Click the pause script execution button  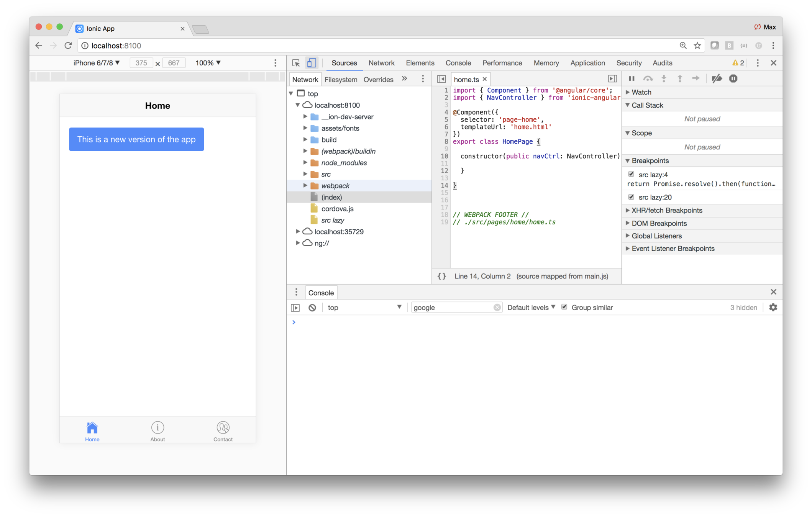pos(632,79)
